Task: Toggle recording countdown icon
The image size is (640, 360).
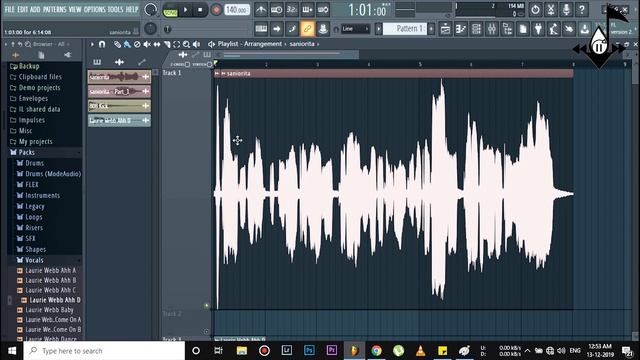Action: click(x=292, y=9)
